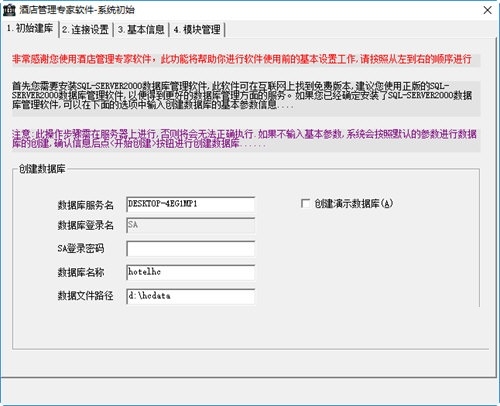Close the 系统初始 window

pyautogui.click(x=488, y=10)
